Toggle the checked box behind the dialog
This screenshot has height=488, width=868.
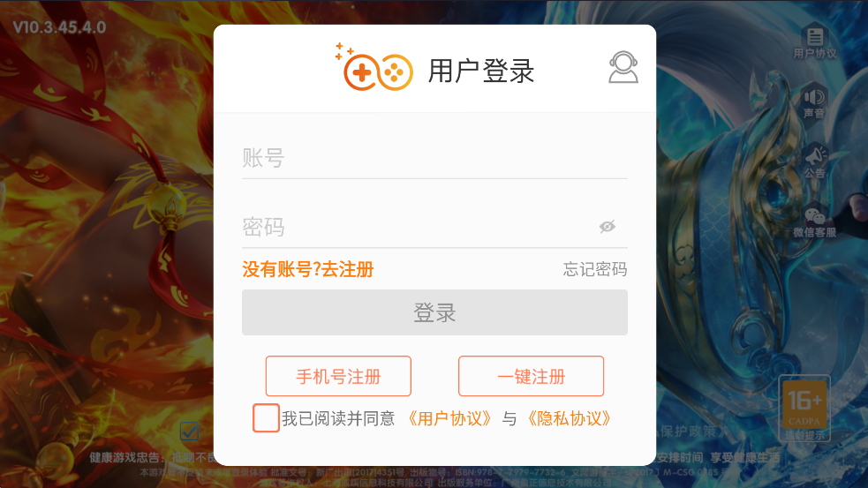tap(189, 431)
